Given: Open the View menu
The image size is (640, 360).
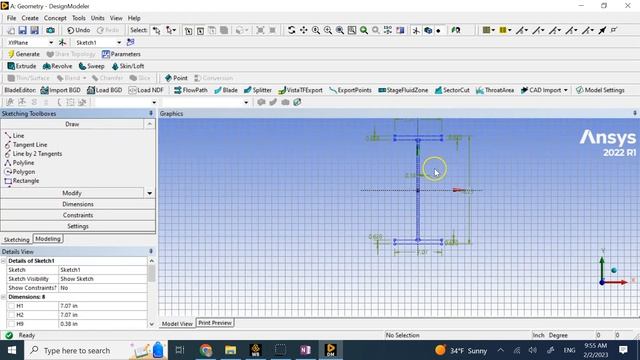Looking at the screenshot, I should pos(116,18).
